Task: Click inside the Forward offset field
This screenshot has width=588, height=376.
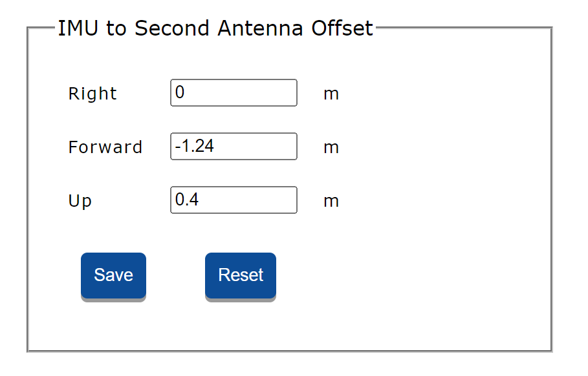Action: (233, 146)
